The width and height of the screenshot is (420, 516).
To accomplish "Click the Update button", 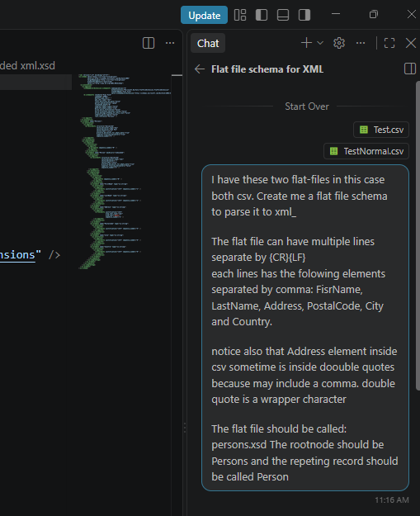I will coord(204,15).
